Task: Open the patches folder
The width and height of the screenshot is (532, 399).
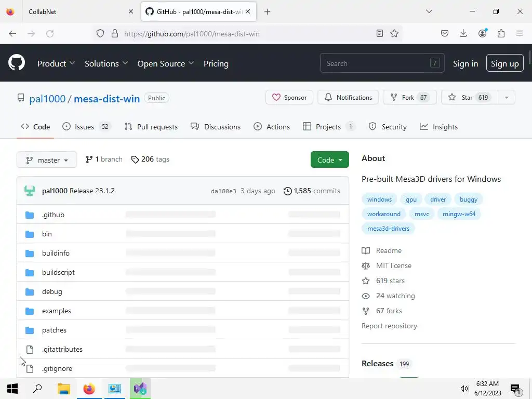Action: pos(54,330)
